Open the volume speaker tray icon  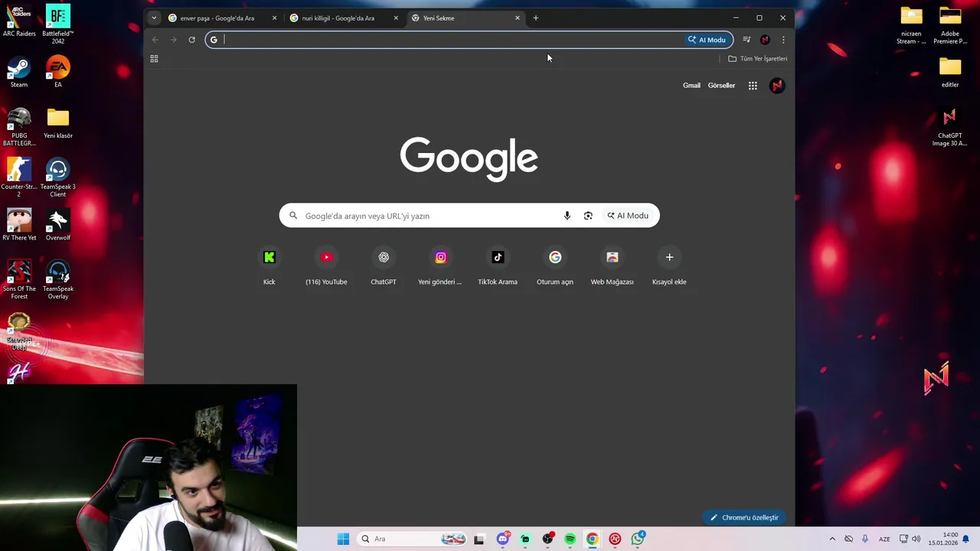(x=916, y=539)
